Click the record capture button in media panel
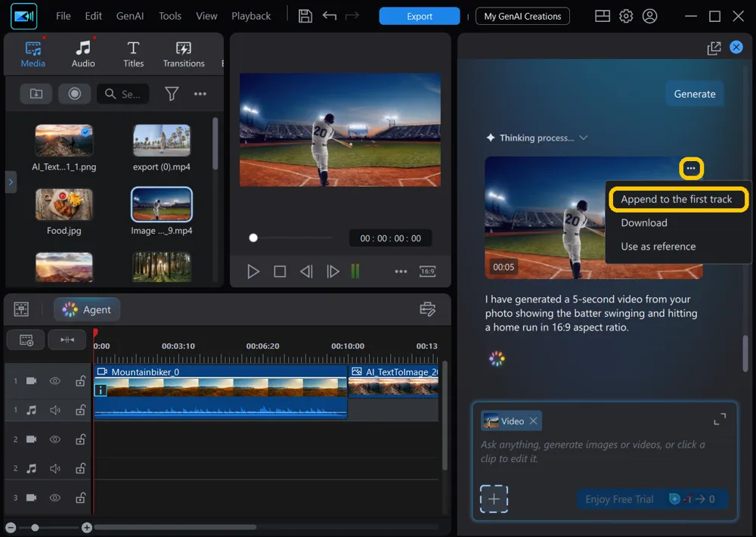Image resolution: width=756 pixels, height=537 pixels. point(74,94)
